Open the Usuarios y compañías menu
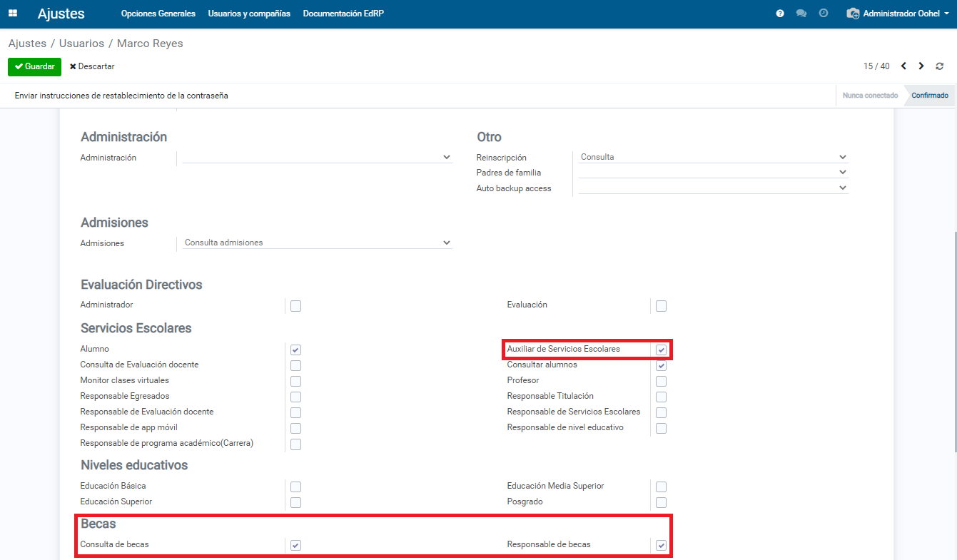This screenshot has width=957, height=560. 249,14
